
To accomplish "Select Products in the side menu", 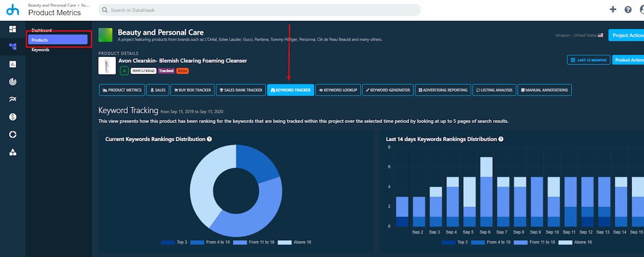I will pos(57,40).
